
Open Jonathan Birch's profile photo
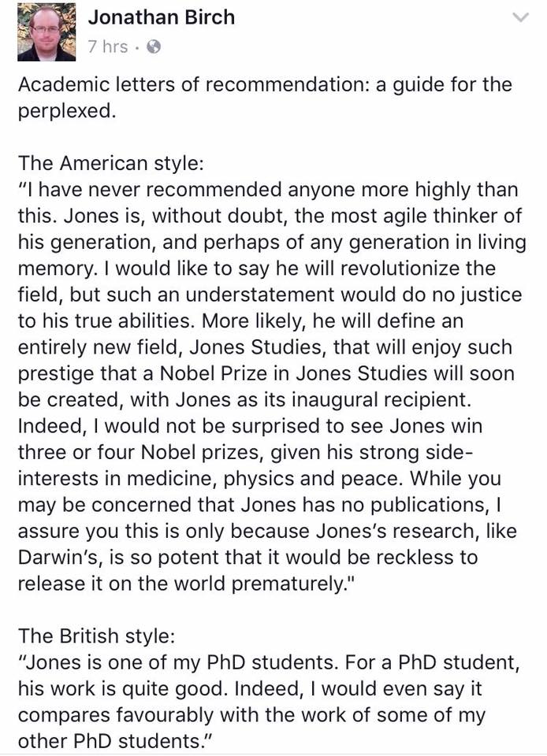coord(47,31)
